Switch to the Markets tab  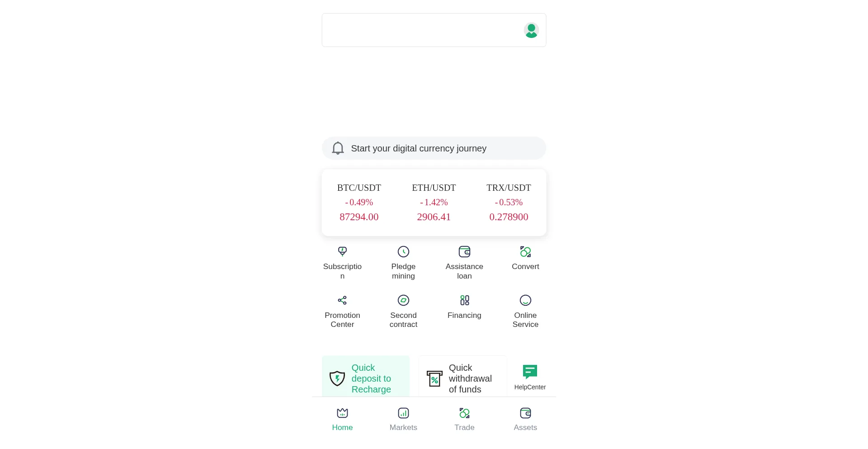[403, 419]
